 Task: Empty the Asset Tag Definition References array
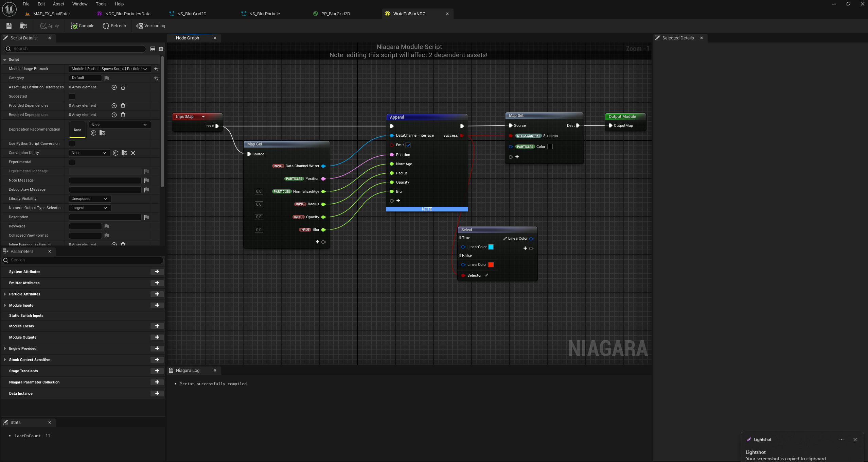click(x=123, y=87)
